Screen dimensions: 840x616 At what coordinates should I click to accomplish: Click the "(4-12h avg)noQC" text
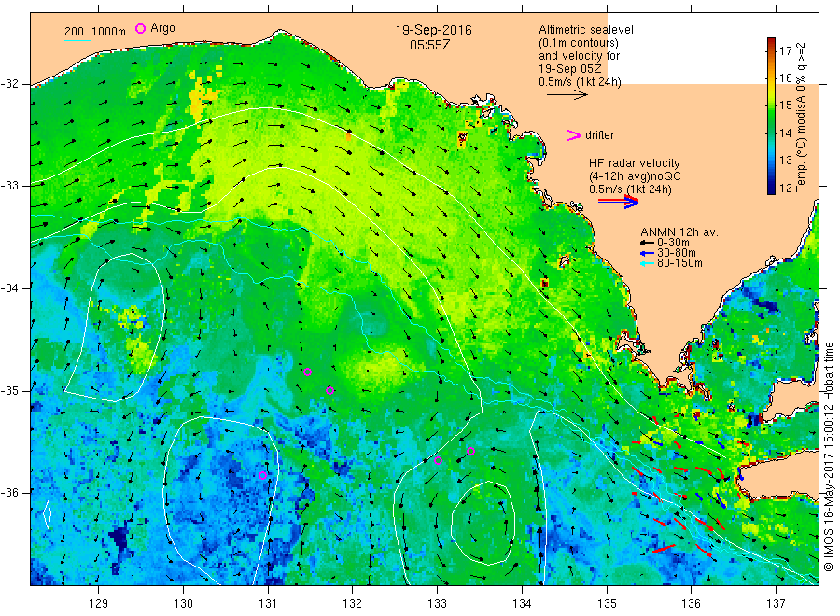(x=635, y=176)
